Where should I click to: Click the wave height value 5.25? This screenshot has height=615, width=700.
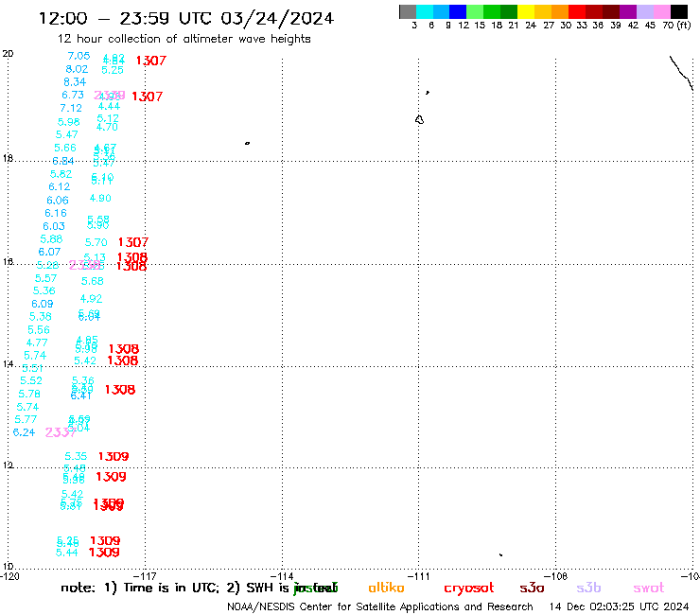(113, 70)
